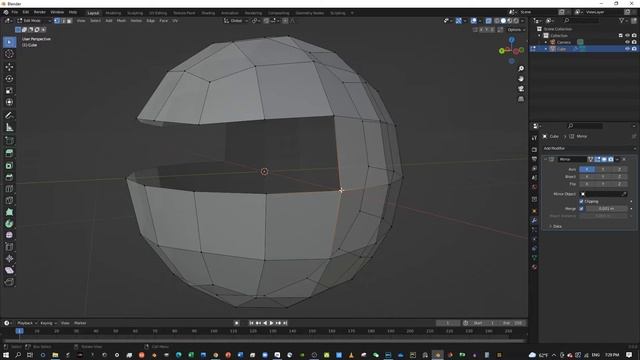Select the Transform tool
640x360 pixels.
click(9, 102)
